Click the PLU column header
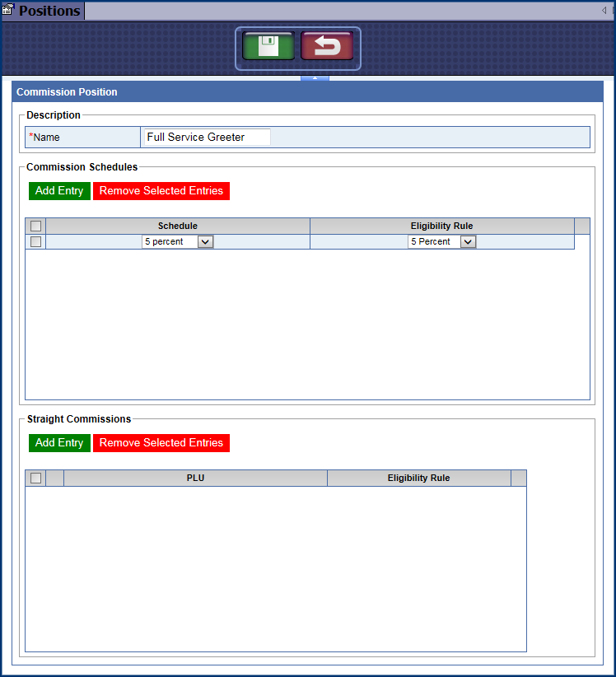616x677 pixels. coord(195,478)
